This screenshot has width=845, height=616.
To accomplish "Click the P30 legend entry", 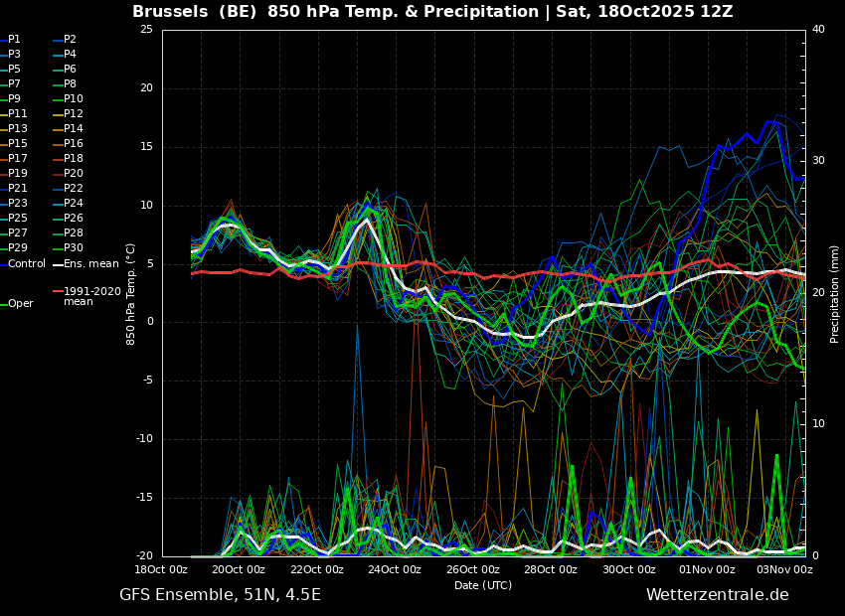I will point(69,247).
